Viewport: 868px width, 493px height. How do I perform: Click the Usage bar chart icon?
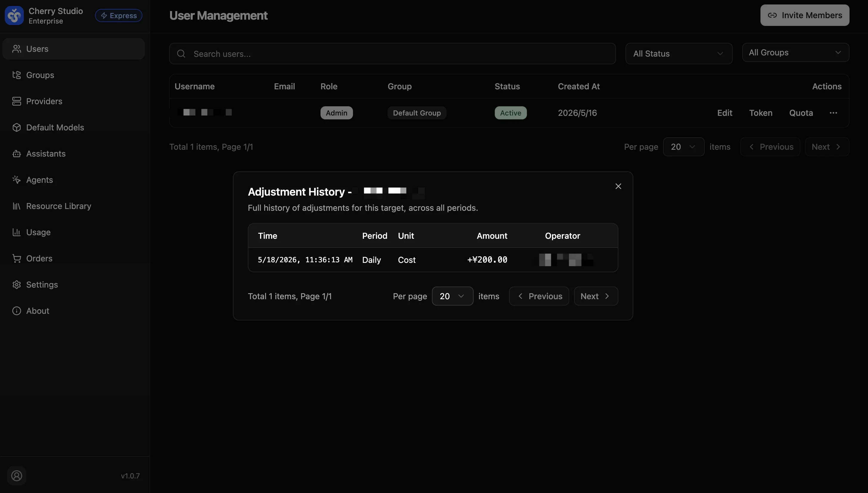click(17, 232)
